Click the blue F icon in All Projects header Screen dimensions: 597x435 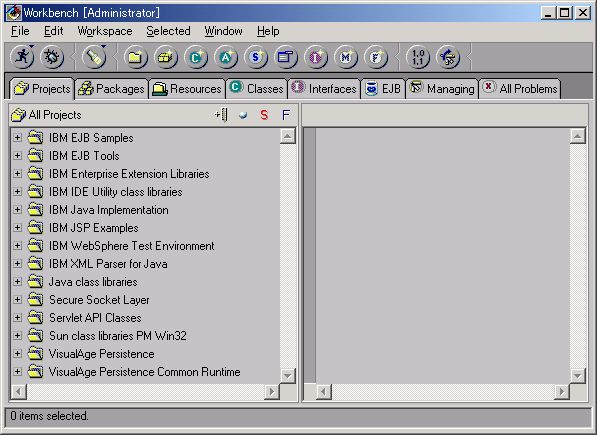point(286,115)
